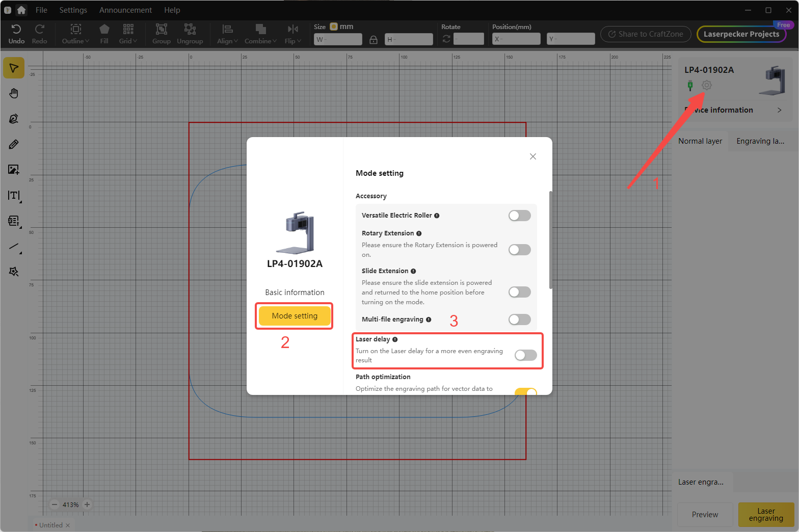
Task: Open device settings gear icon
Action: (706, 85)
